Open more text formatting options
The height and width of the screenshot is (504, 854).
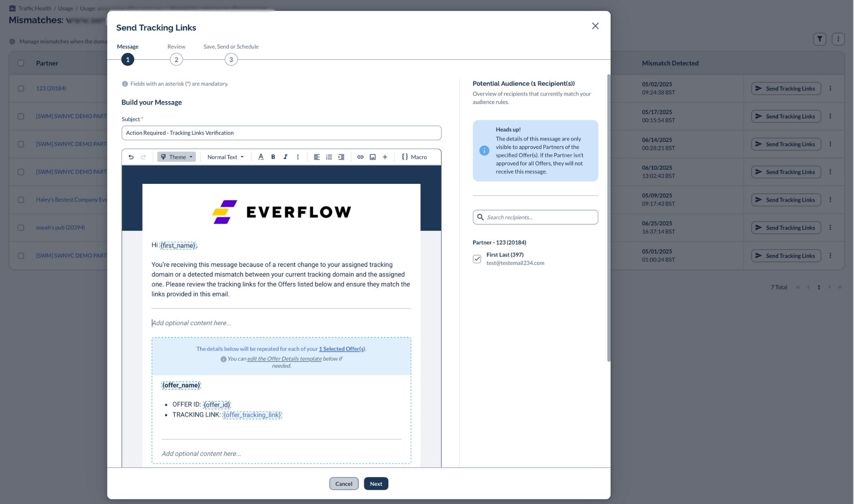click(298, 157)
